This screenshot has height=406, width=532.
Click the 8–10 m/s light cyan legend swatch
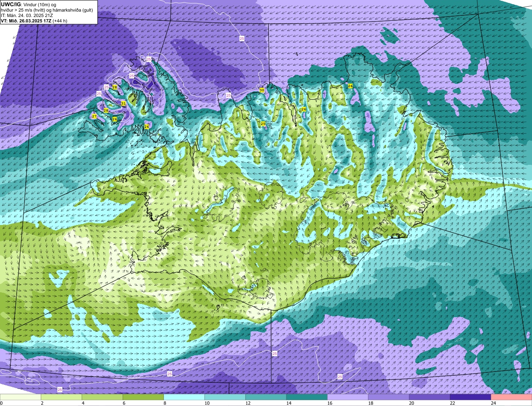coord(184,397)
